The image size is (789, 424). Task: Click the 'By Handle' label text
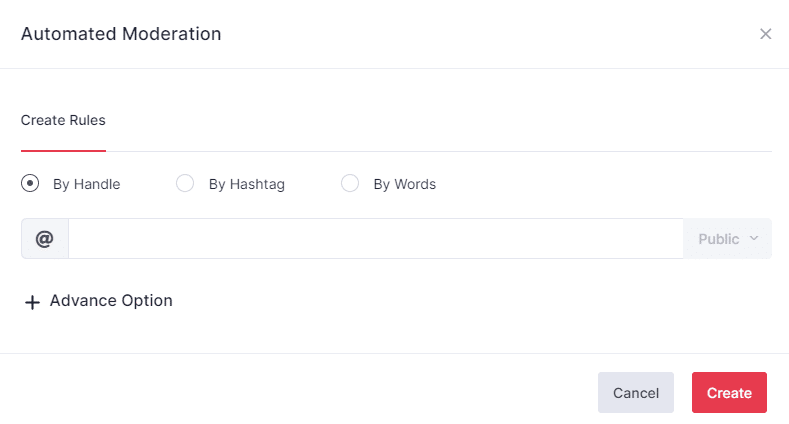pos(86,184)
